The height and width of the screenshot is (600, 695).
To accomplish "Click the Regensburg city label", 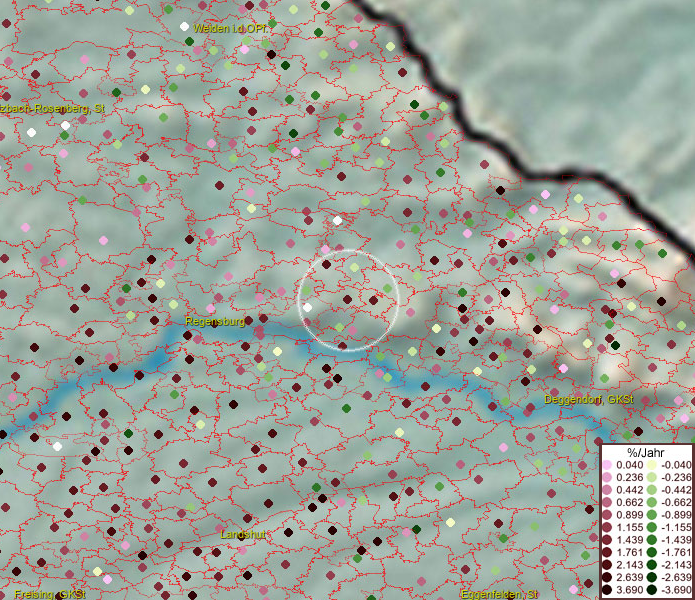I will (x=215, y=321).
